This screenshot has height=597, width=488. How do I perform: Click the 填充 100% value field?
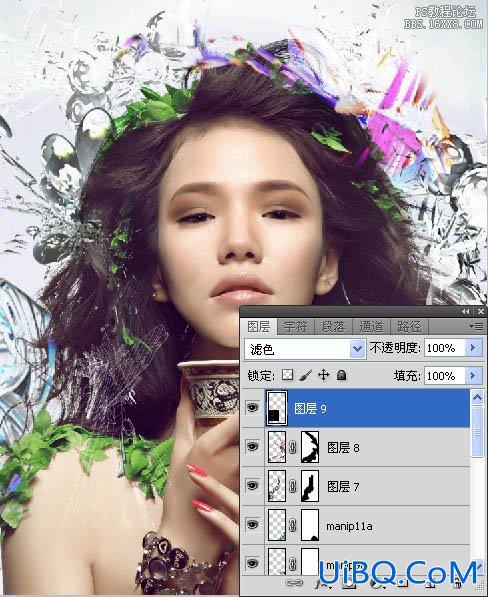(445, 376)
